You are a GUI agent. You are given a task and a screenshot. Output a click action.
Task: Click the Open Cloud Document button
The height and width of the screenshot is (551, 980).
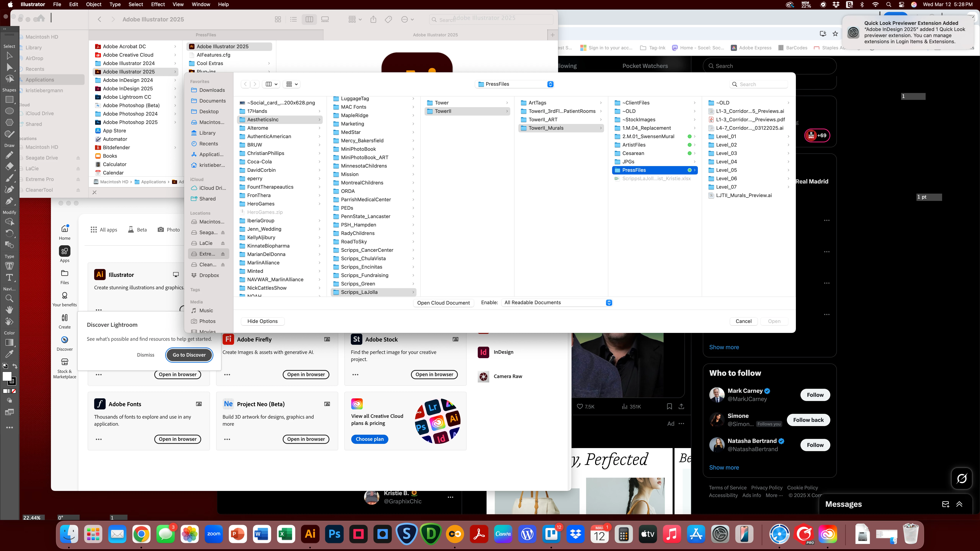443,303
